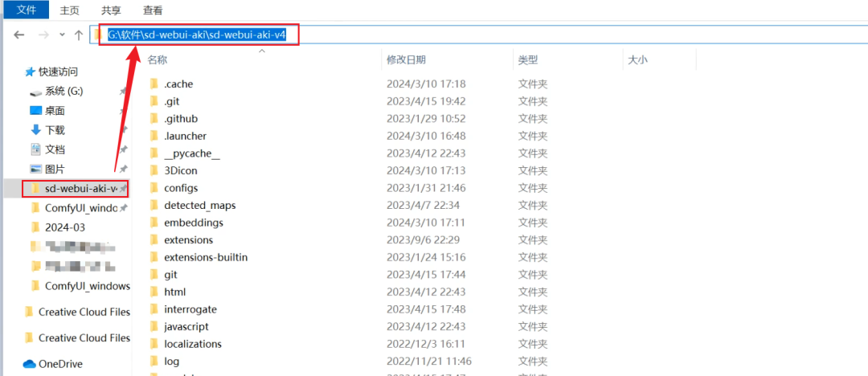Open 系统 (G:) drive in sidebar

coord(64,92)
